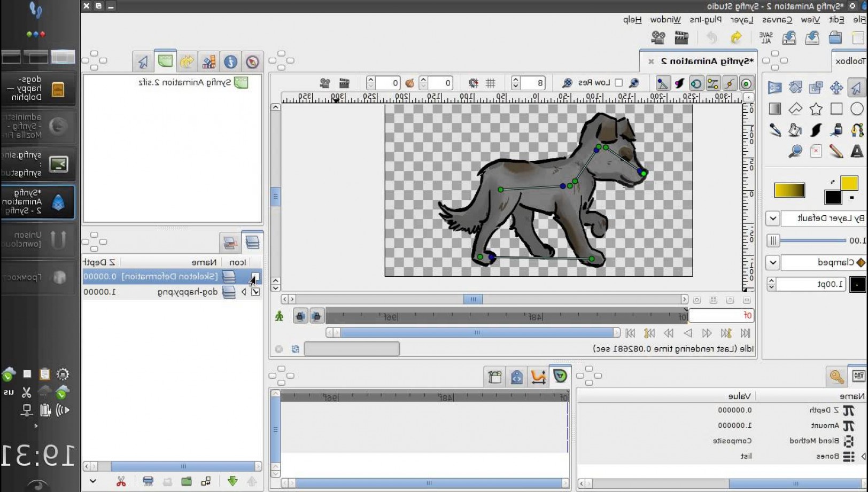The image size is (868, 492).
Task: Open the By Layer Default dropdown
Action: (773, 218)
